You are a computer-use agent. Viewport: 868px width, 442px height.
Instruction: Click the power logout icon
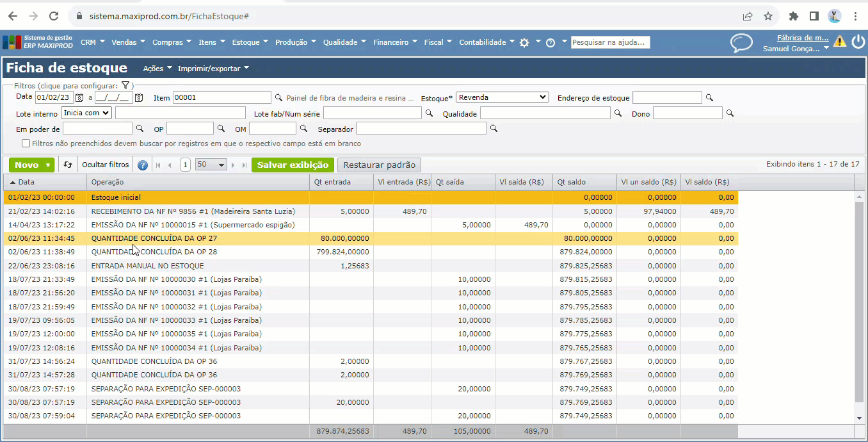click(858, 42)
